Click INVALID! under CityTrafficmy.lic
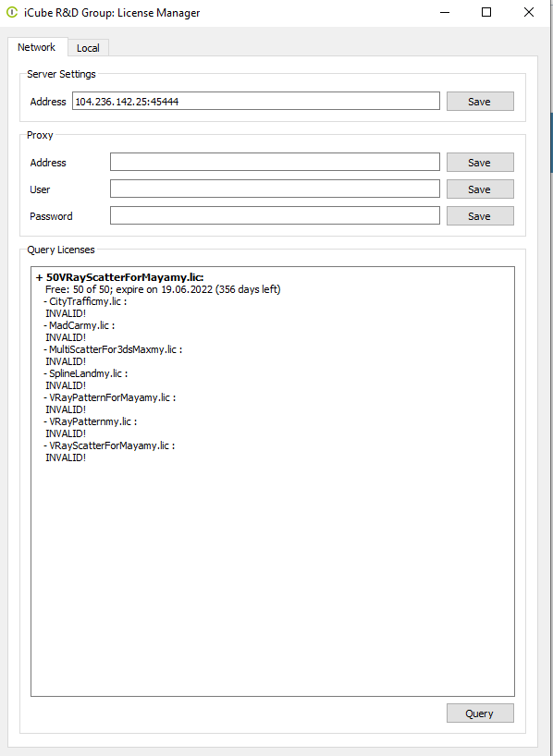 coord(66,313)
